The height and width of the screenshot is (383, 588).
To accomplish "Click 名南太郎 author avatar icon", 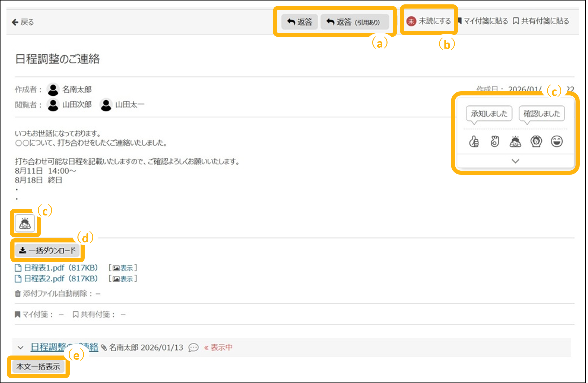I will click(x=53, y=90).
